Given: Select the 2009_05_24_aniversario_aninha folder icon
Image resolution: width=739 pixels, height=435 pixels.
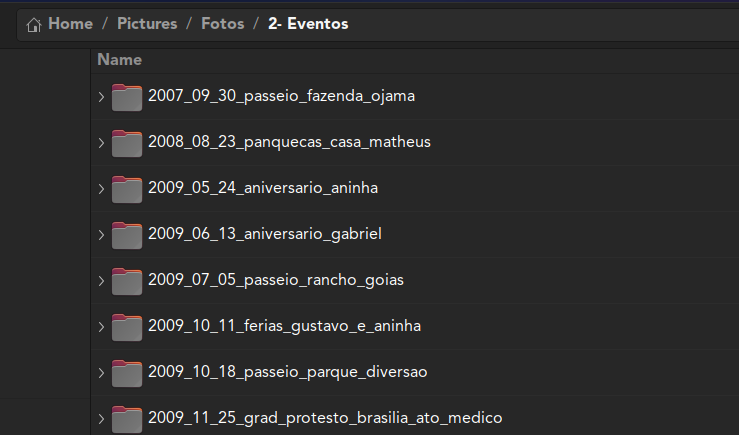Looking at the screenshot, I should tap(127, 189).
